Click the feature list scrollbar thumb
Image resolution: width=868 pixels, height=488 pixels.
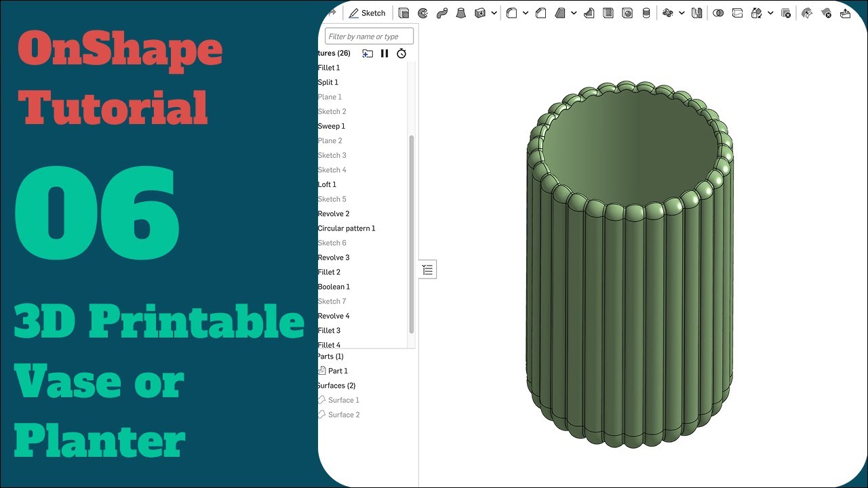(411, 234)
